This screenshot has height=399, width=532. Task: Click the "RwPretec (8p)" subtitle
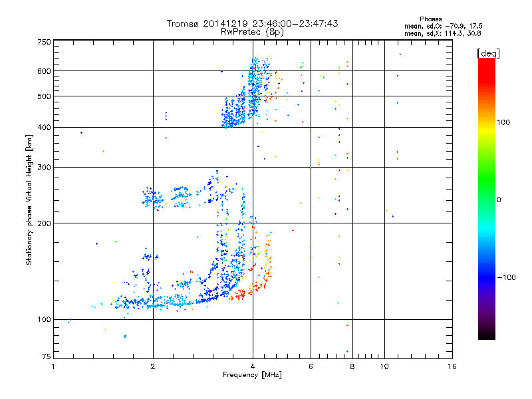[252, 32]
